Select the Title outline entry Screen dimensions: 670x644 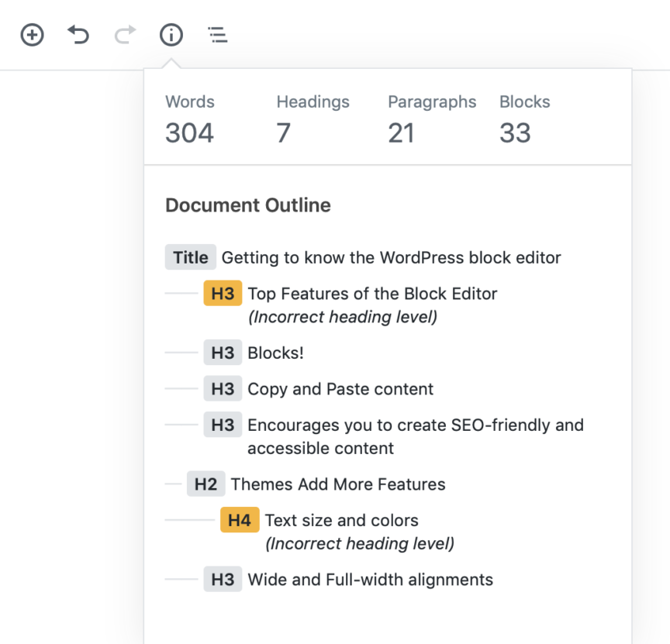click(363, 257)
